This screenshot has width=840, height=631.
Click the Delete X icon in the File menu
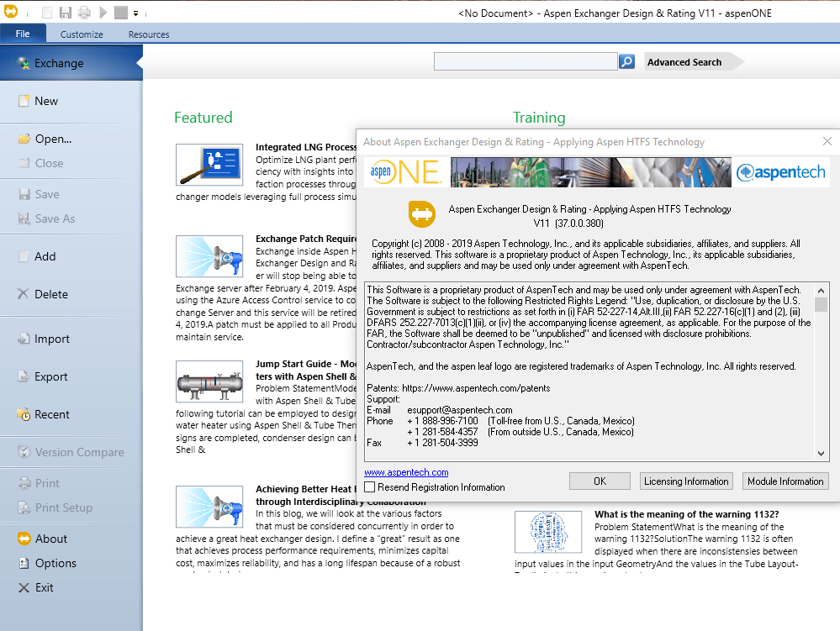23,294
